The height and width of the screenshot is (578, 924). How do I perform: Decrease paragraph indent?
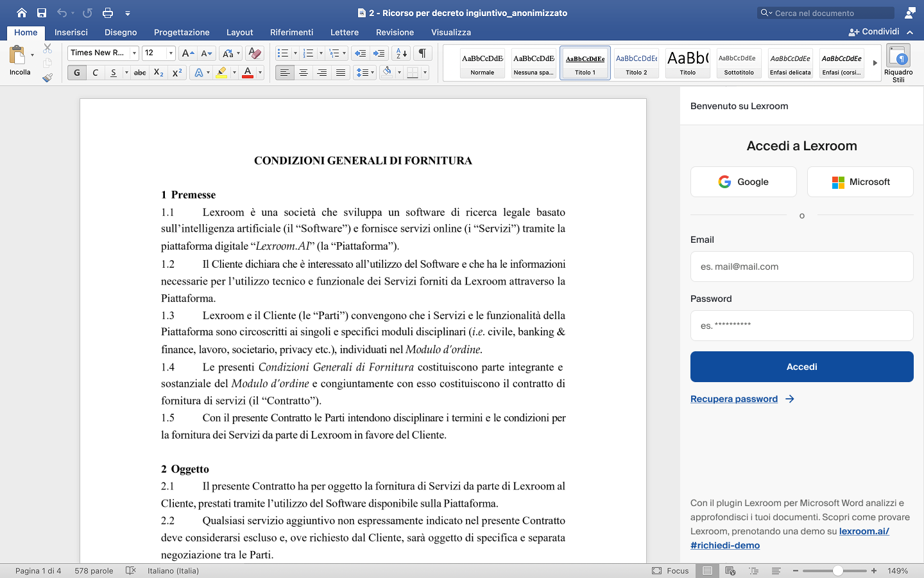point(361,53)
